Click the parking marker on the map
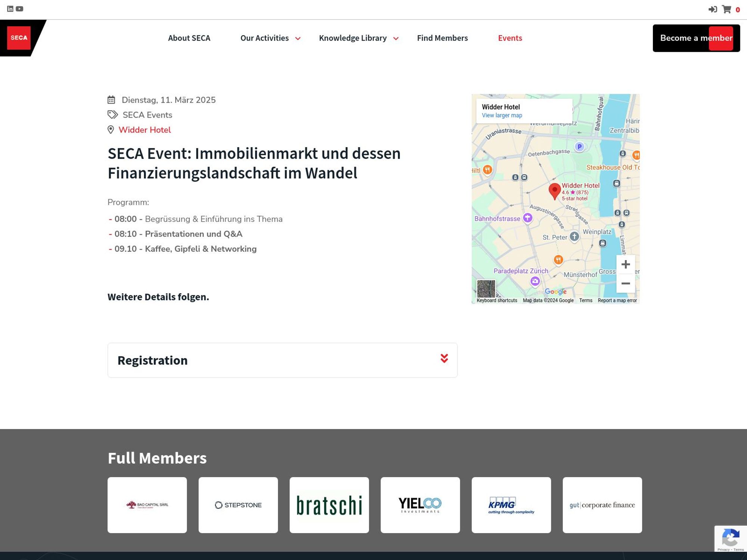The width and height of the screenshot is (747, 560). click(x=579, y=147)
